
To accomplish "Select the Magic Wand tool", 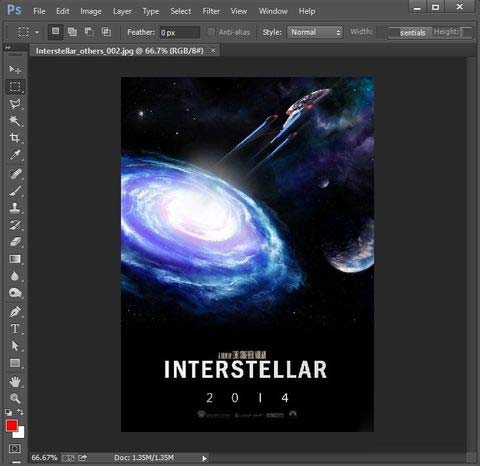I will [x=15, y=121].
